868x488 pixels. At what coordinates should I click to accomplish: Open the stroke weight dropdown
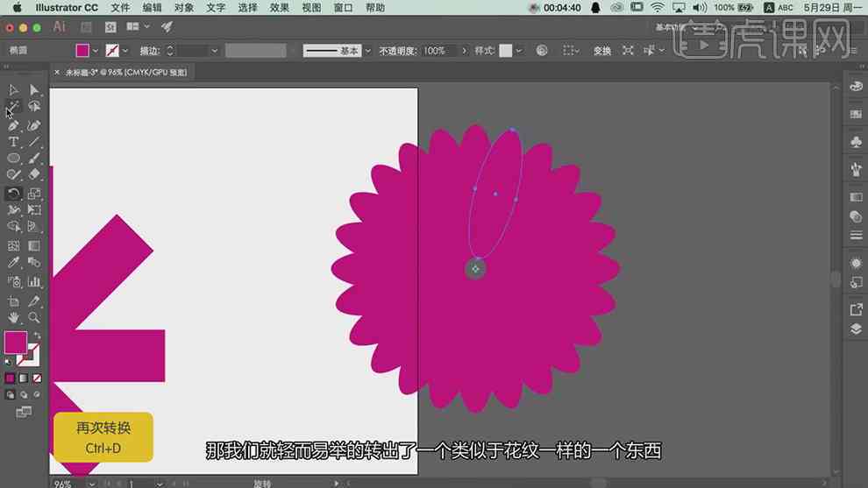click(214, 51)
